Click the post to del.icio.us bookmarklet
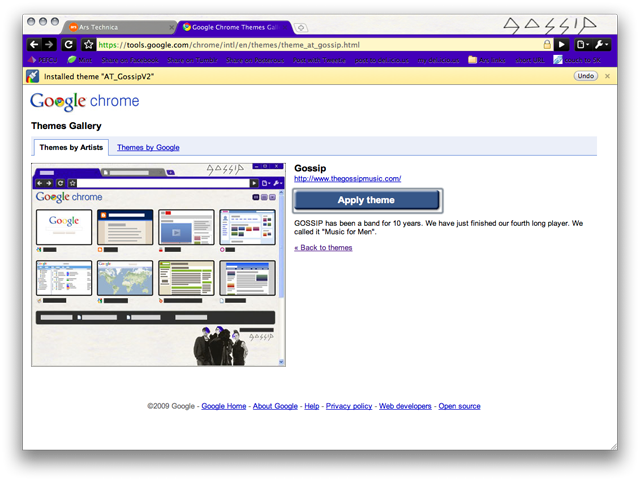 382,60
